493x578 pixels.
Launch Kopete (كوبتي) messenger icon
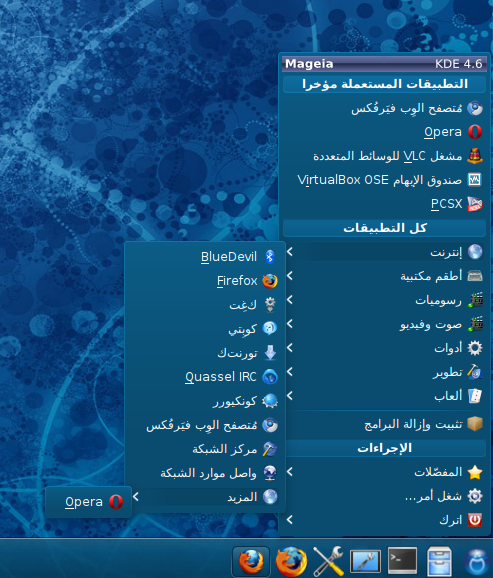[270, 328]
